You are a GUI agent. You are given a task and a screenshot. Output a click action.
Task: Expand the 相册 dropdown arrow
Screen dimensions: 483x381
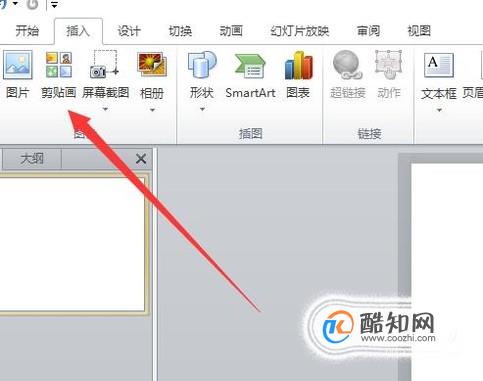click(152, 110)
